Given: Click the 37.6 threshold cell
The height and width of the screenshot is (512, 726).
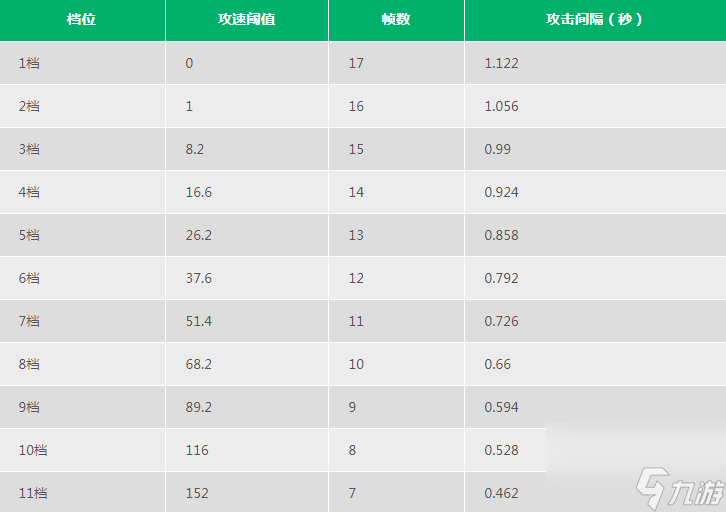Looking at the screenshot, I should tap(199, 278).
